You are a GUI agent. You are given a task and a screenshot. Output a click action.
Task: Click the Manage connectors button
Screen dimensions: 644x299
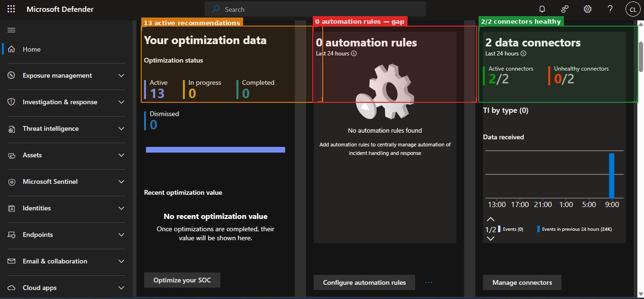[x=522, y=282]
